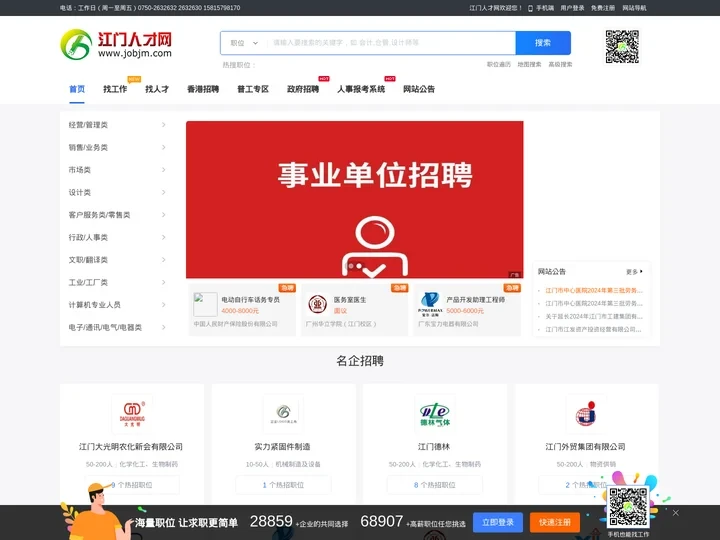
Task: Select the 人事报考系统 navigation tab
Action: click(361, 89)
